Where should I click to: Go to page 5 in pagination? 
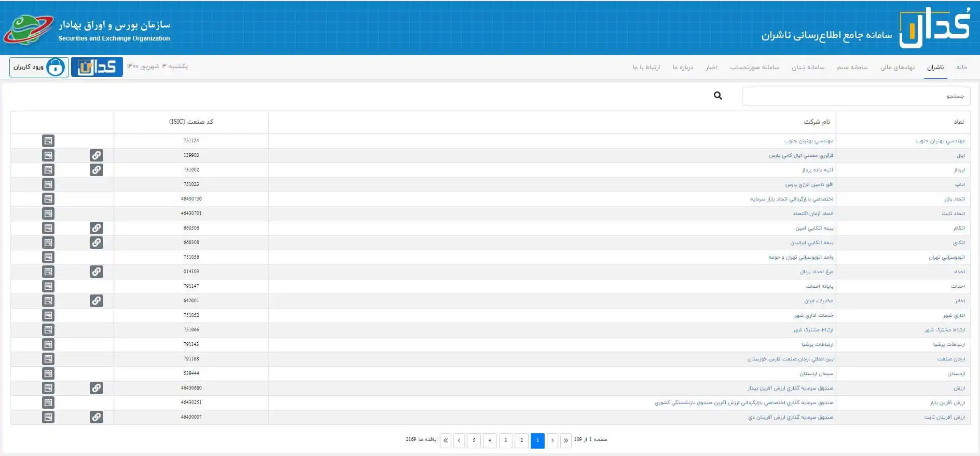474,440
